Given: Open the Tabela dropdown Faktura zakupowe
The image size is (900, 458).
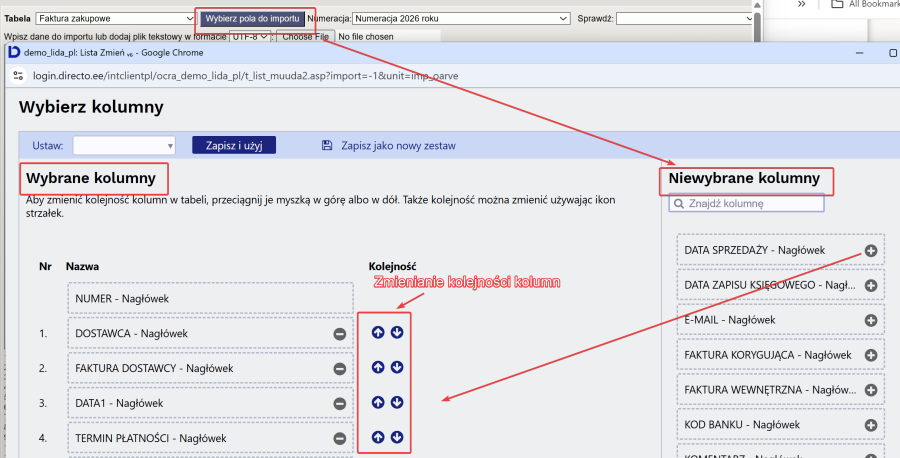Looking at the screenshot, I should pyautogui.click(x=115, y=18).
